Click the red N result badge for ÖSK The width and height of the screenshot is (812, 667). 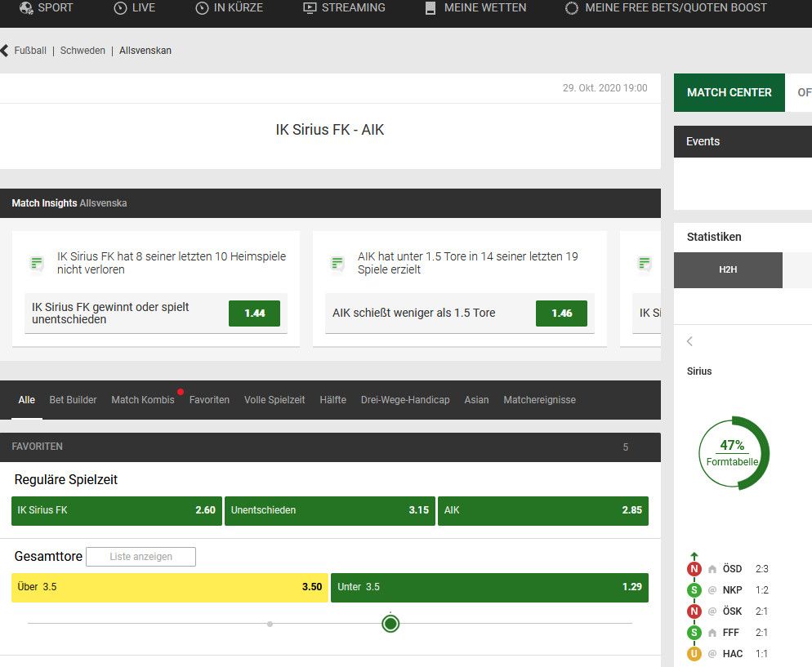pos(694,611)
